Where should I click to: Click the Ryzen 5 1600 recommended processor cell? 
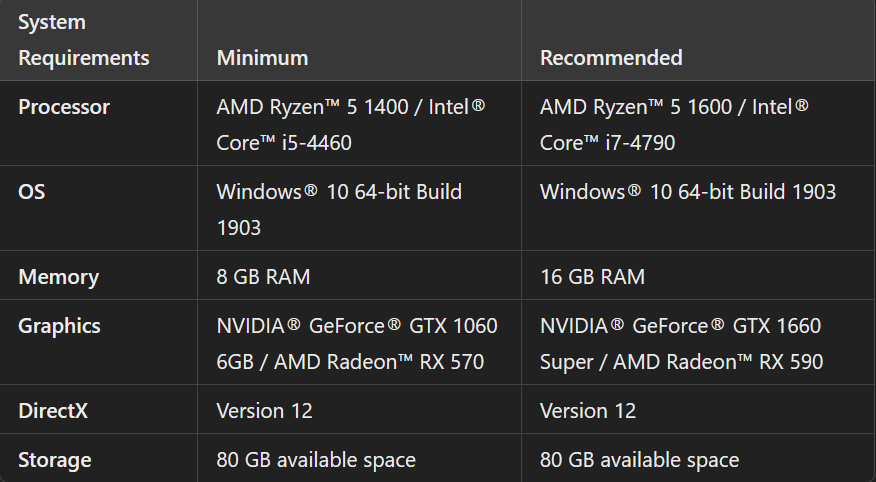[675, 124]
